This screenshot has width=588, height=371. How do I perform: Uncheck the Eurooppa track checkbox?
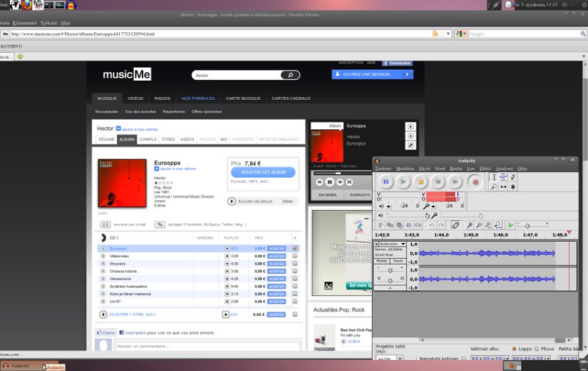[295, 248]
